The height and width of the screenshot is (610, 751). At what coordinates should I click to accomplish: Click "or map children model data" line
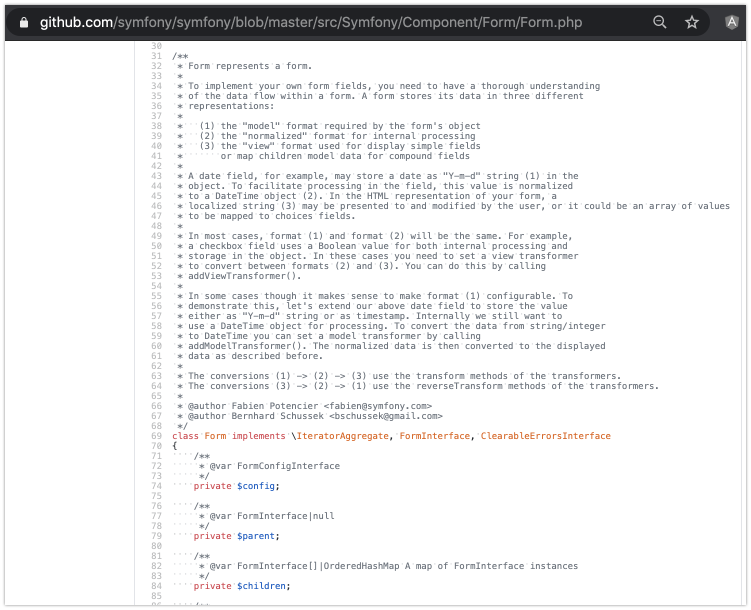[345, 156]
